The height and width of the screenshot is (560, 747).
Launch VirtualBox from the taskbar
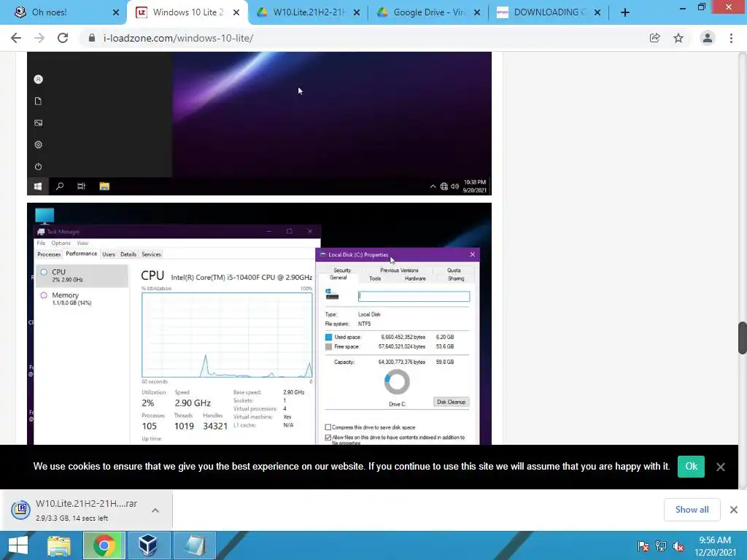(148, 545)
